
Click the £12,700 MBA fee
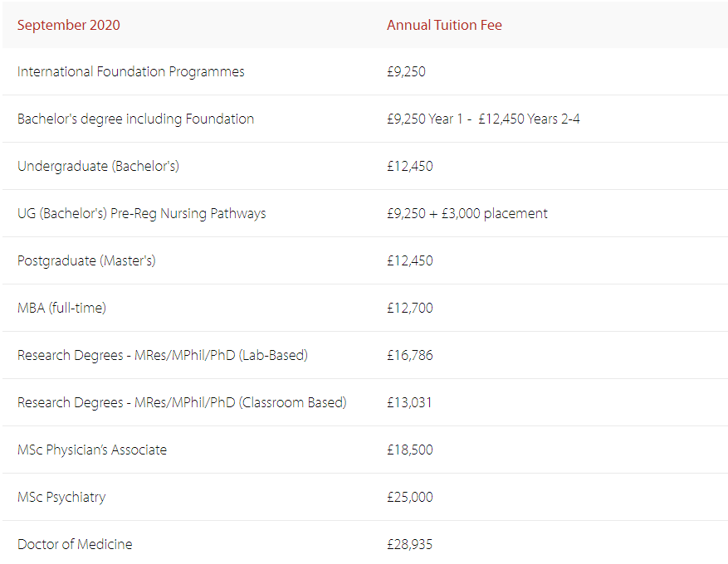(410, 309)
